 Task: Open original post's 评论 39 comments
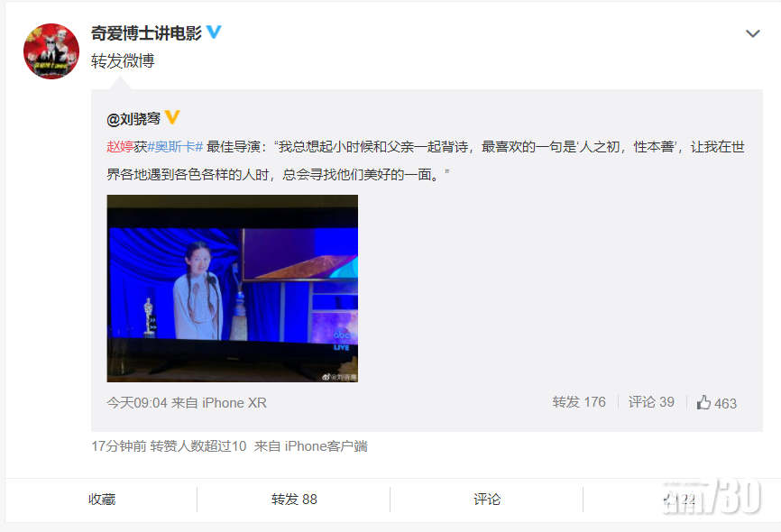[651, 402]
